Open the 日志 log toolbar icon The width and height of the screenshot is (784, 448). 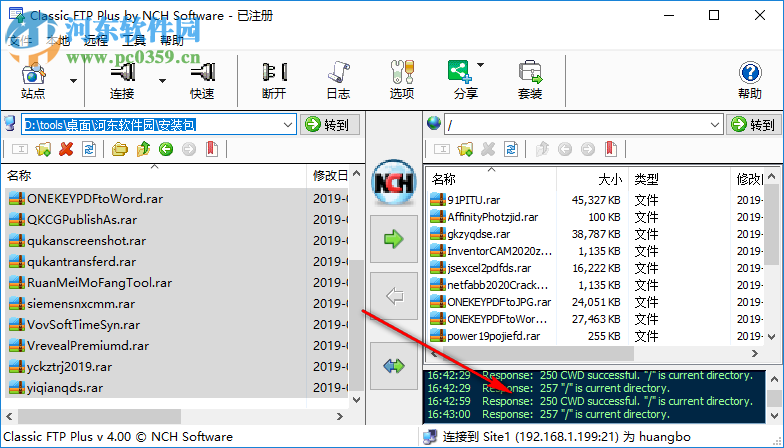pos(338,80)
